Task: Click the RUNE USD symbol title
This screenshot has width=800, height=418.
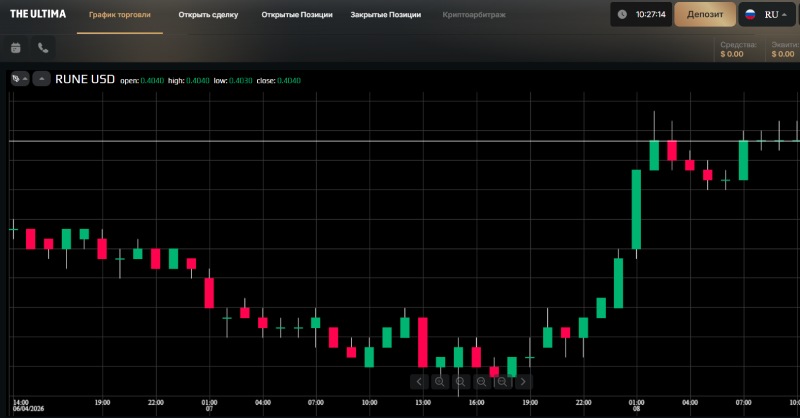Action: (84, 79)
